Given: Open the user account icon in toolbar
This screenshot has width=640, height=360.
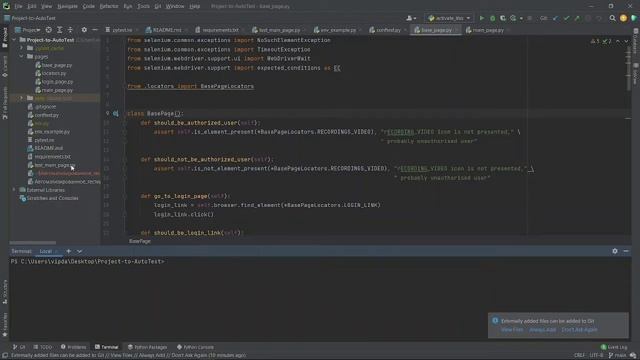Looking at the screenshot, I should click(x=411, y=18).
